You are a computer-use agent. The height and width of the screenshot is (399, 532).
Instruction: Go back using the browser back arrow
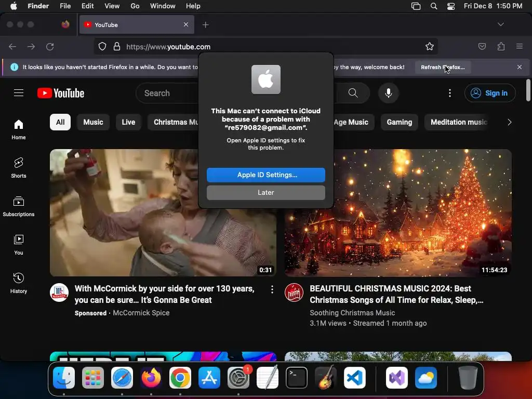12,46
